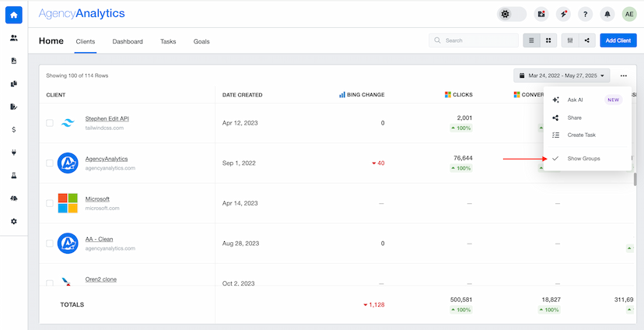Switch to the Clients tab

(x=86, y=41)
